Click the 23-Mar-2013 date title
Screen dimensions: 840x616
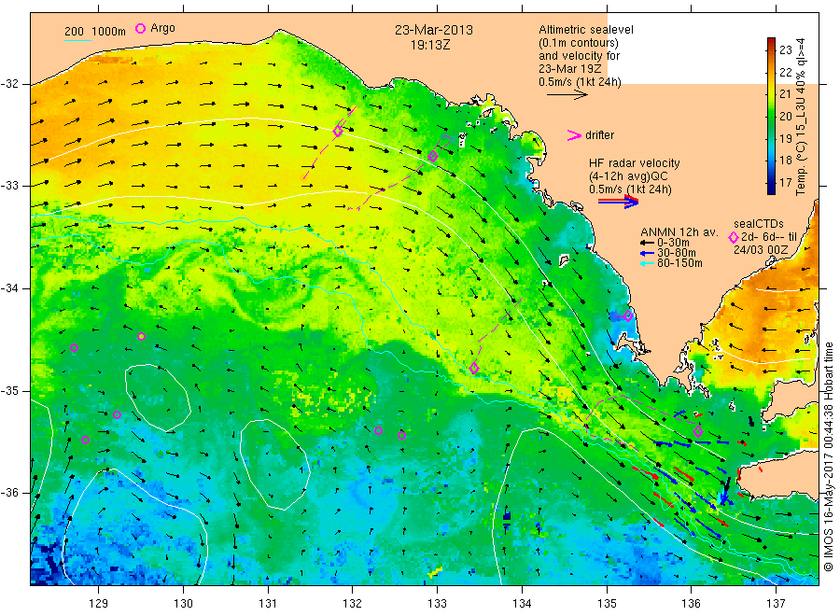coord(434,30)
